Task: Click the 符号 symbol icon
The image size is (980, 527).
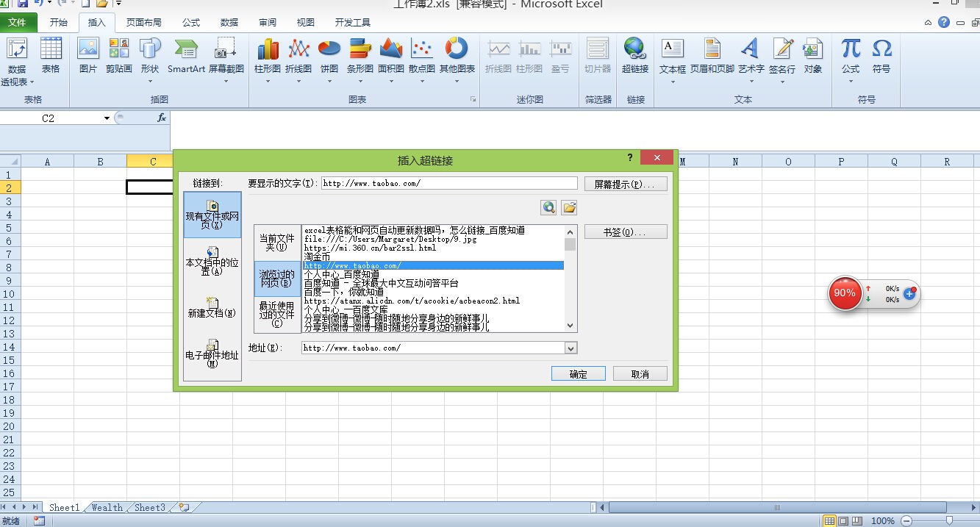Action: pos(881,57)
